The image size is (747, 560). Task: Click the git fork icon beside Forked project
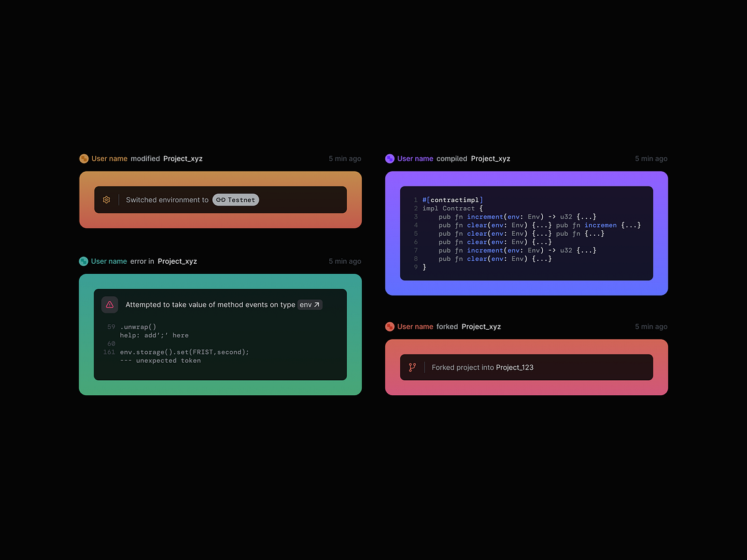tap(412, 367)
